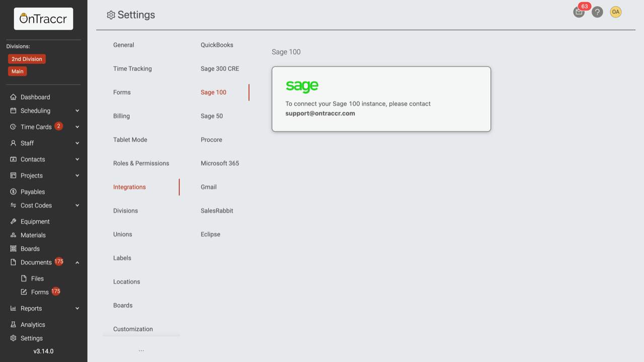The height and width of the screenshot is (362, 644).
Task: Collapse the Documents submenu chevron
Action: coord(77,262)
